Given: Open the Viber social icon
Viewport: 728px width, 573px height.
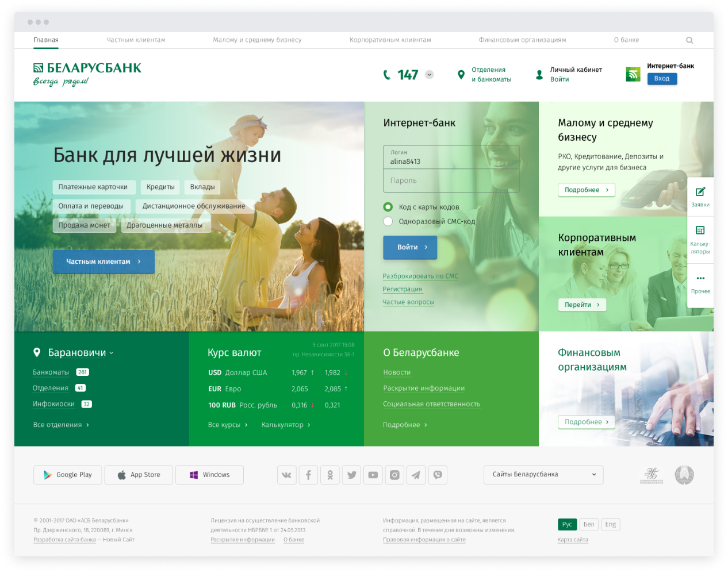Looking at the screenshot, I should pos(438,475).
